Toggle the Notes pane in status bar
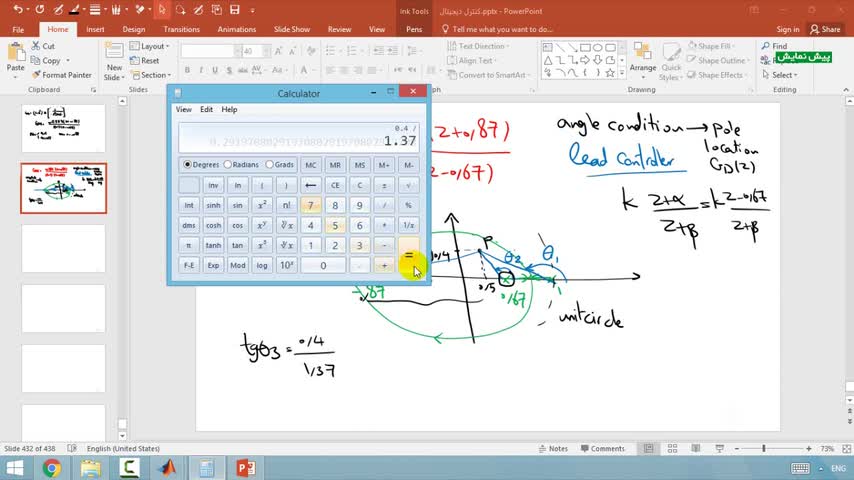 [553, 448]
